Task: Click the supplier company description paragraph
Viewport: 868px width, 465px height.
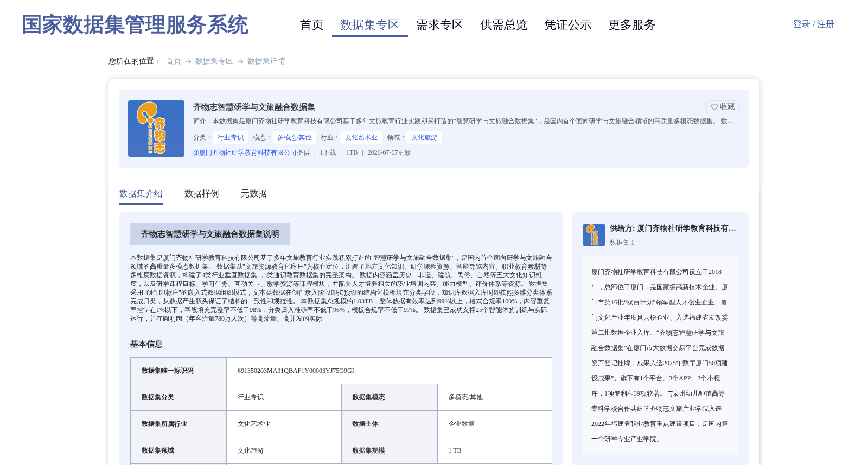Action: coord(660,355)
